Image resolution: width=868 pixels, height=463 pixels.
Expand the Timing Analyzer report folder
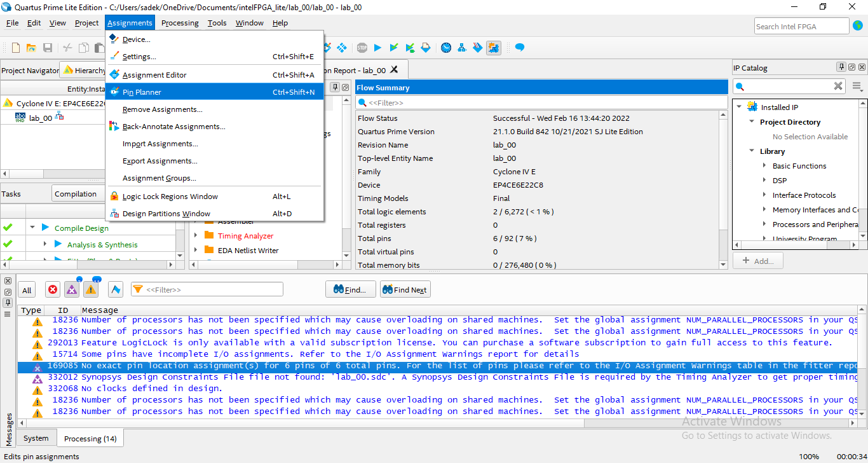[x=196, y=236]
